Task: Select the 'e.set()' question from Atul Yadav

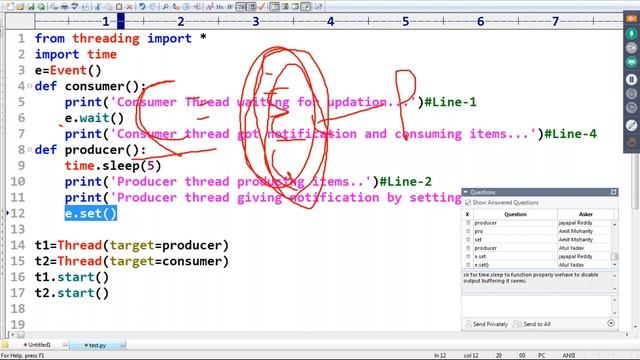Action: [x=537, y=265]
